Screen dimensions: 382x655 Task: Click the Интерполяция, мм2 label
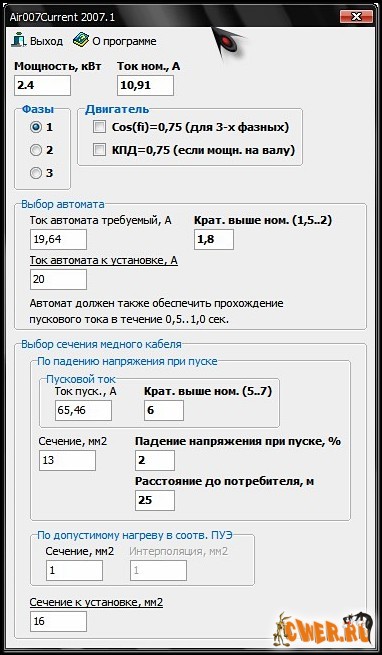[178, 551]
